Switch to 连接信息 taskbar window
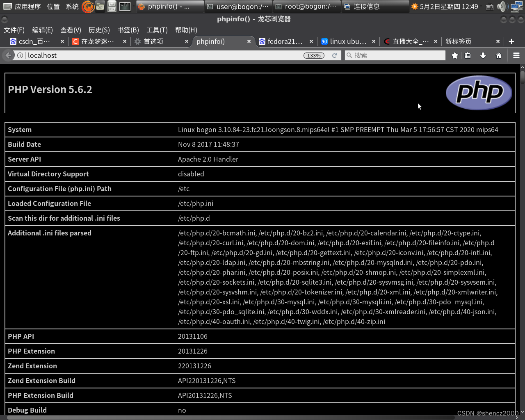 coord(375,7)
